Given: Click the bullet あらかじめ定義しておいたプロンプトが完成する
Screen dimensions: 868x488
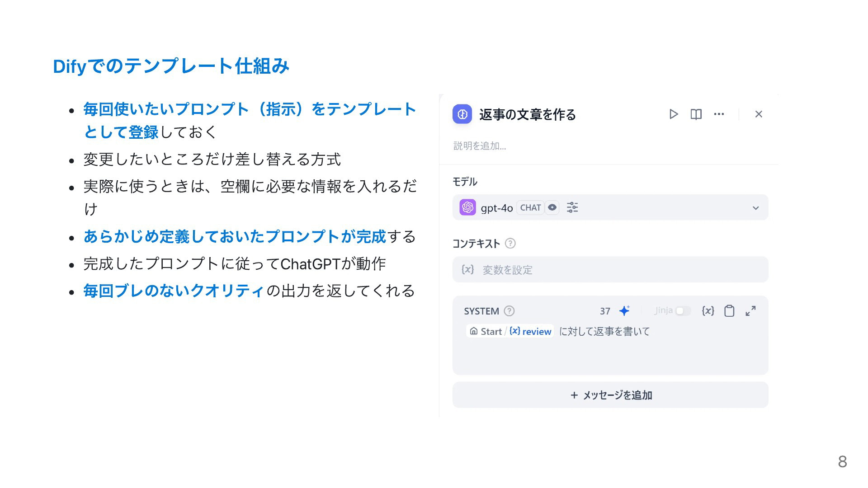Looking at the screenshot, I should 250,236.
